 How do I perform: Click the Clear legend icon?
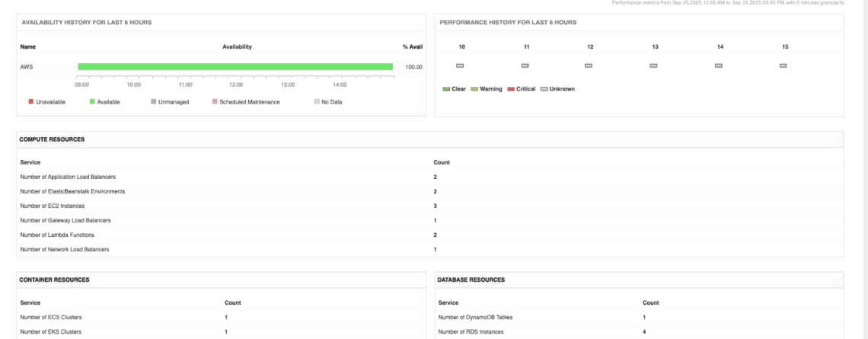coord(446,89)
